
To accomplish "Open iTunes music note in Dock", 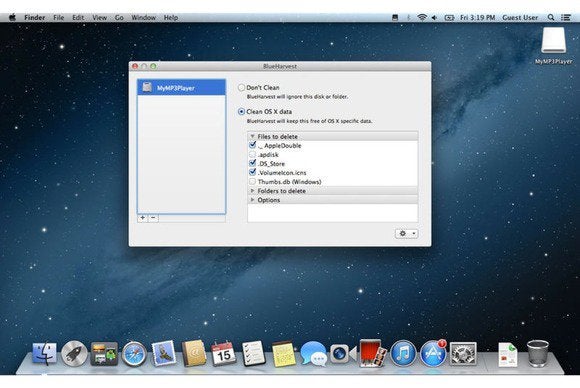I will tap(403, 354).
